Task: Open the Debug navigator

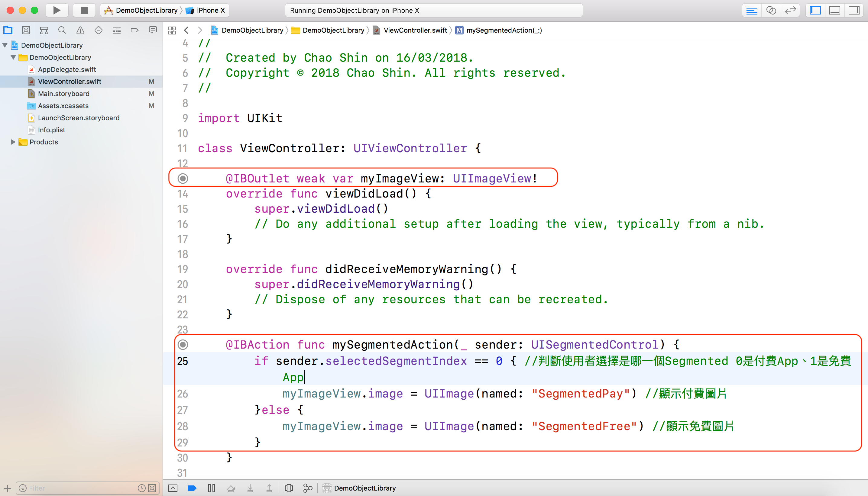Action: pos(117,30)
